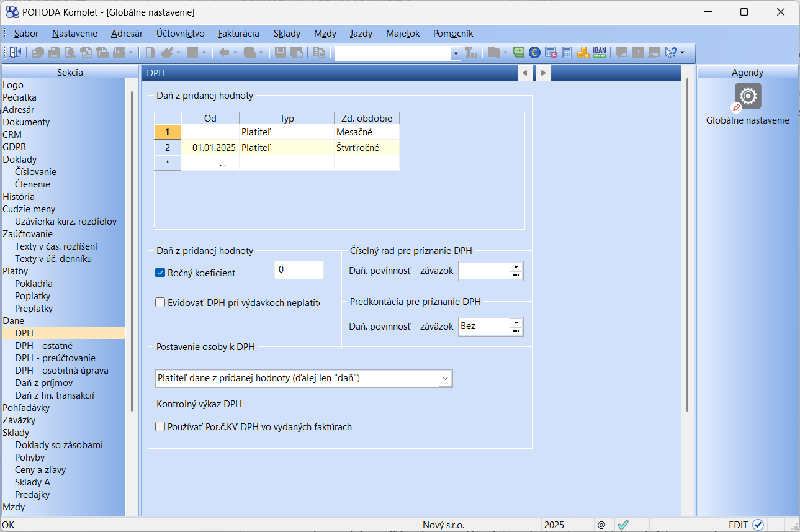This screenshot has height=532, width=800.
Task: Click the blue euro coin icon
Action: click(534, 53)
